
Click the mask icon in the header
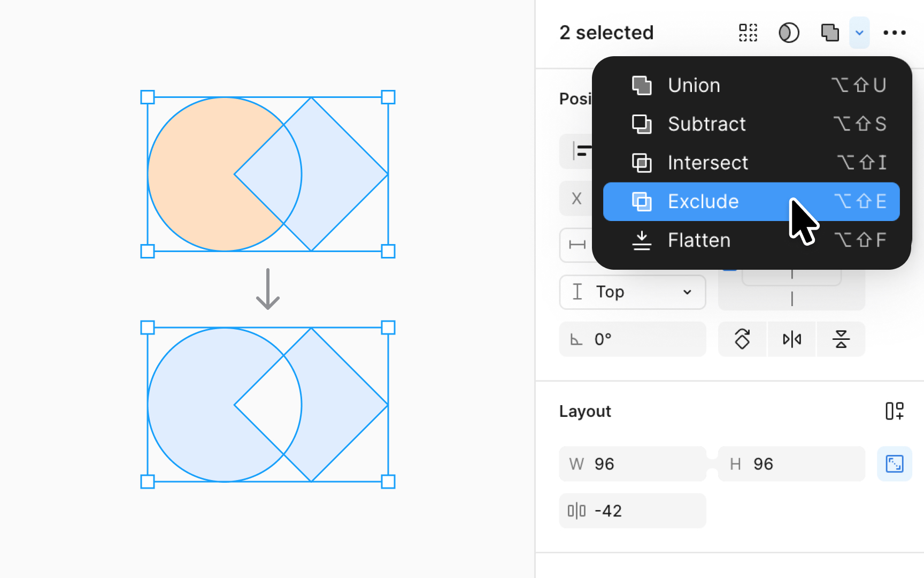pos(789,33)
